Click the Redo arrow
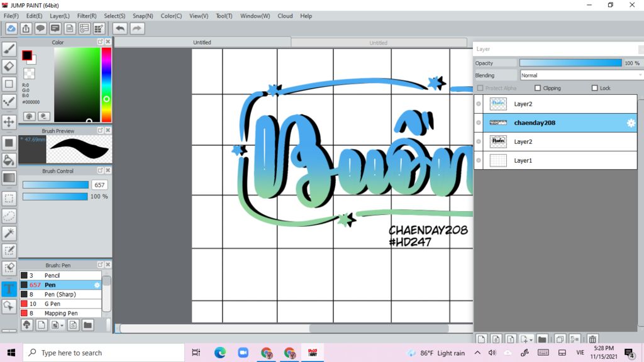 pyautogui.click(x=137, y=28)
